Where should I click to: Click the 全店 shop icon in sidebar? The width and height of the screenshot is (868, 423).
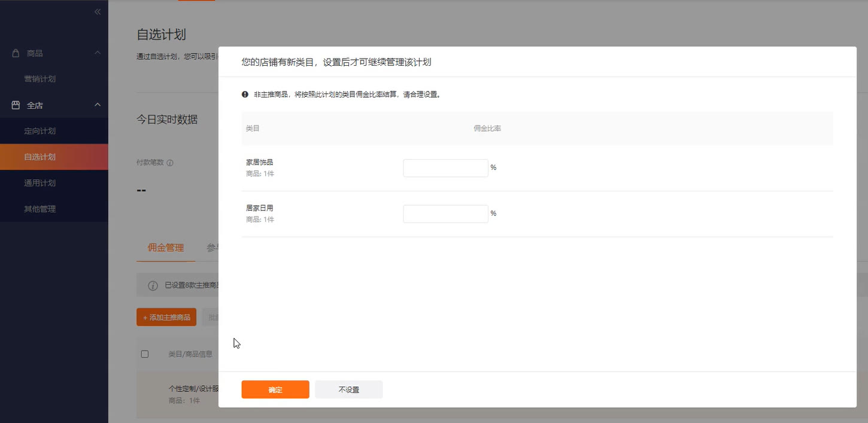click(x=16, y=104)
